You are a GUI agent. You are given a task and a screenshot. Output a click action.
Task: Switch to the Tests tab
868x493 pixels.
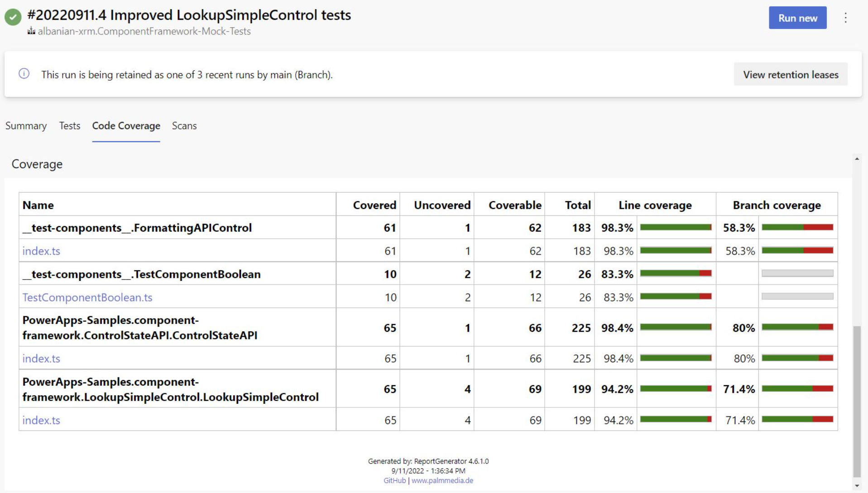(x=69, y=126)
